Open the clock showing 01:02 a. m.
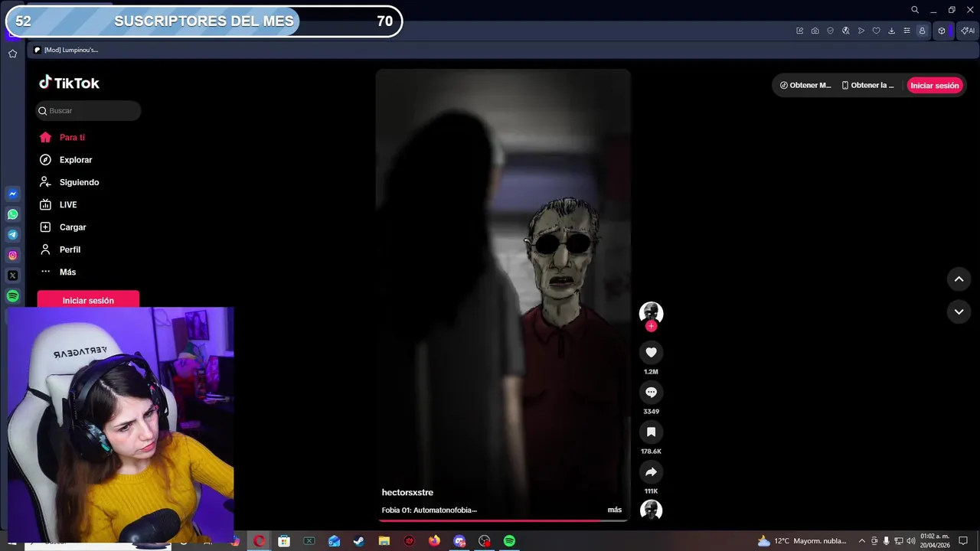This screenshot has height=551, width=980. [935, 541]
